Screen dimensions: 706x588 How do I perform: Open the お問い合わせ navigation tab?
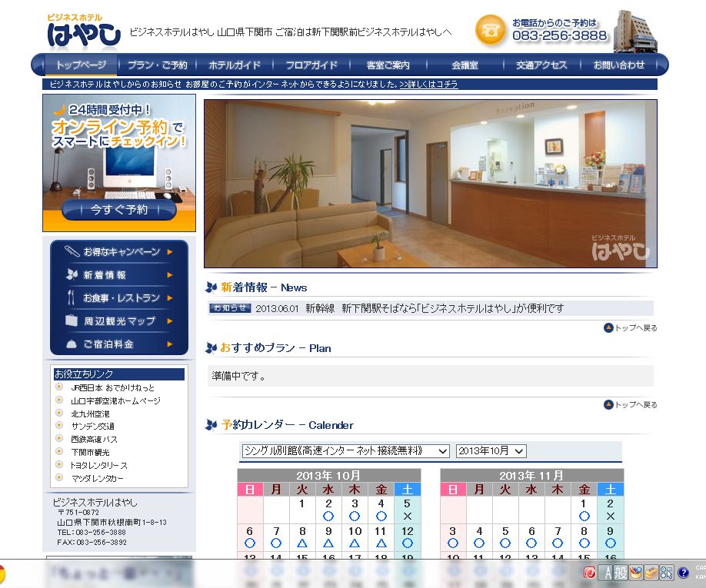point(618,65)
